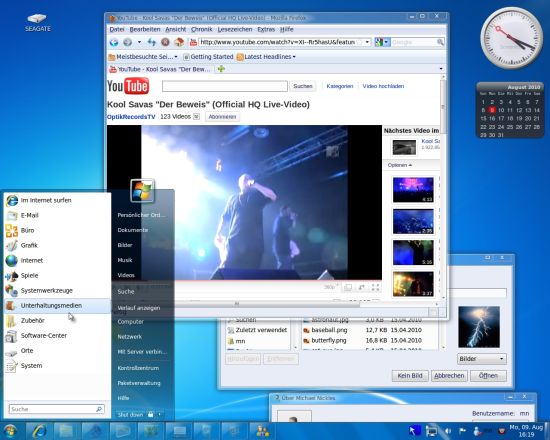The width and height of the screenshot is (550, 440).
Task: Expand the Optionen section beside video
Action: (x=400, y=165)
